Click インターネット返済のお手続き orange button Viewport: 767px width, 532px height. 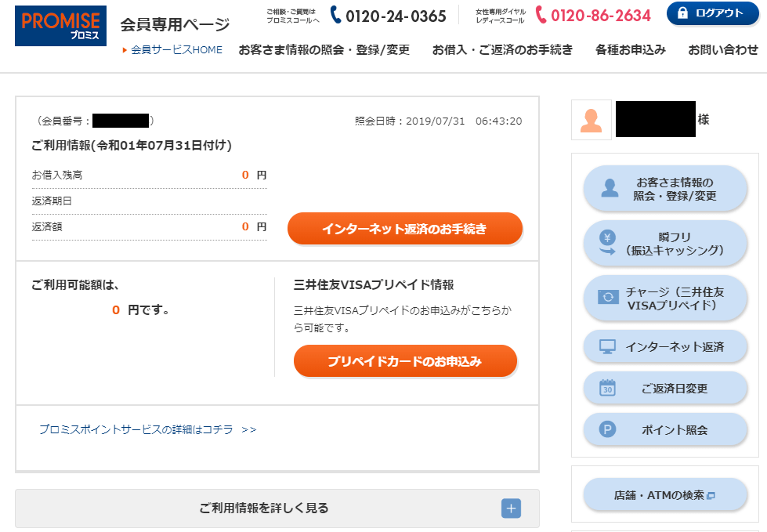pyautogui.click(x=405, y=228)
